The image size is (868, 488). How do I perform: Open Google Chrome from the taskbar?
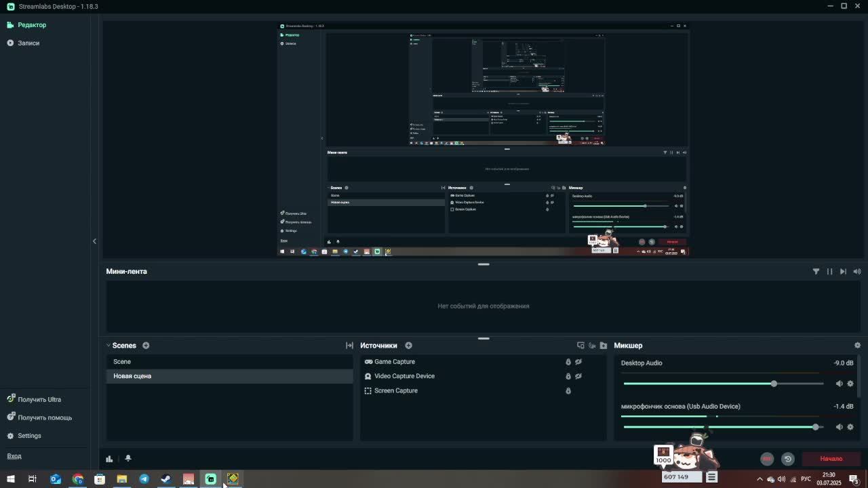coord(78,479)
